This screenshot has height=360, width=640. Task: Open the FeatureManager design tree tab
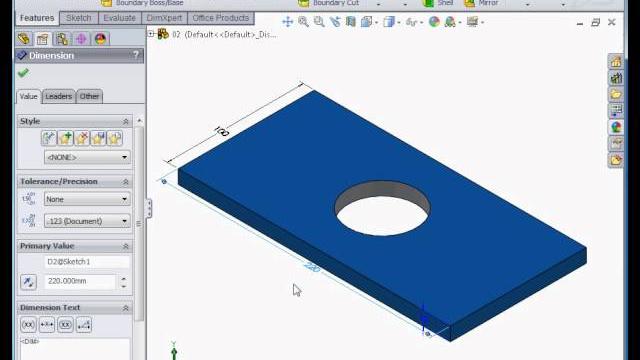click(x=24, y=39)
